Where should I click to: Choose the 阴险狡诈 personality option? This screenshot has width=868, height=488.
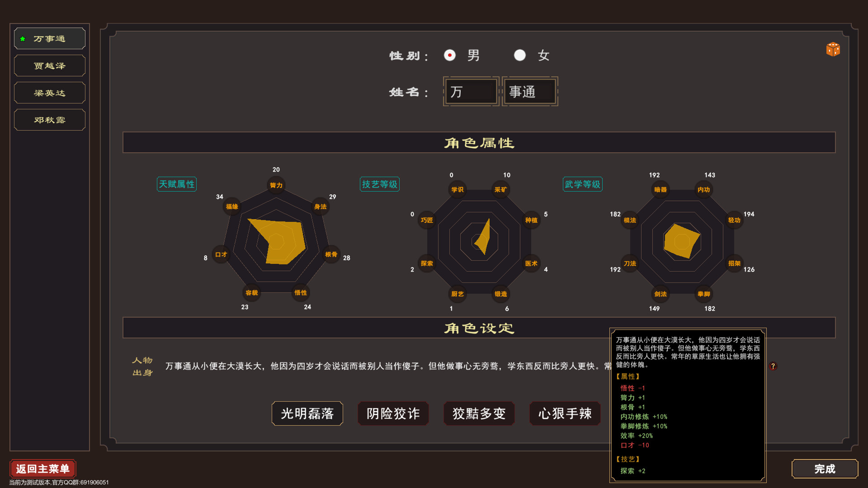click(x=393, y=413)
